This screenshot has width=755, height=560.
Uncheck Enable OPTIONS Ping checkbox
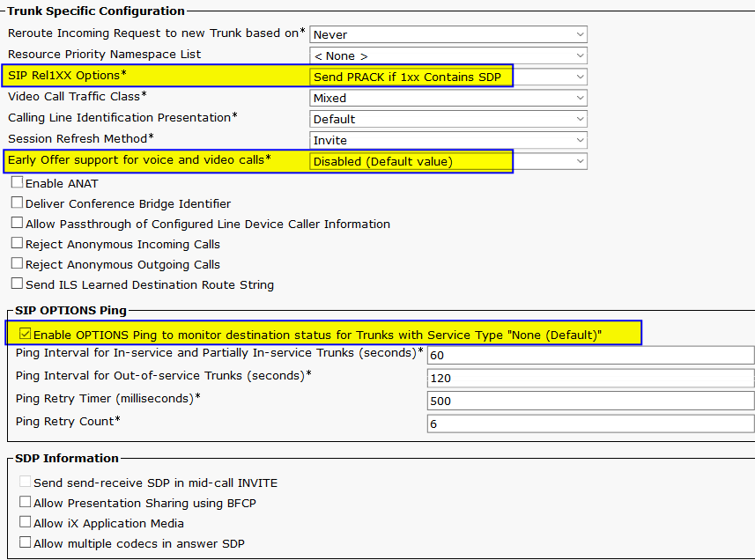pos(25,334)
